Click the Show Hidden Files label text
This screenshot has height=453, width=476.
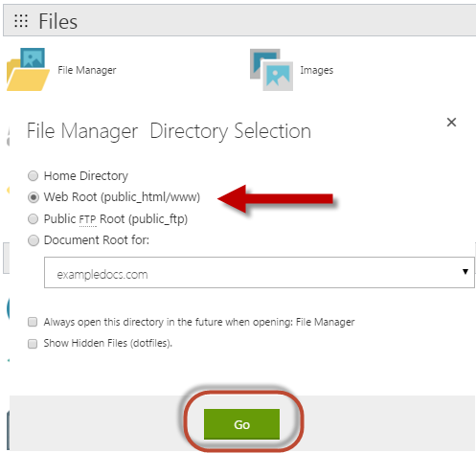[x=108, y=343]
